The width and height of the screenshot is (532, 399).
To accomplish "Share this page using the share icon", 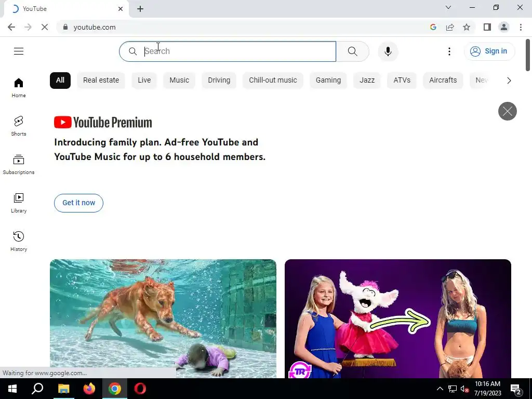I will click(450, 27).
